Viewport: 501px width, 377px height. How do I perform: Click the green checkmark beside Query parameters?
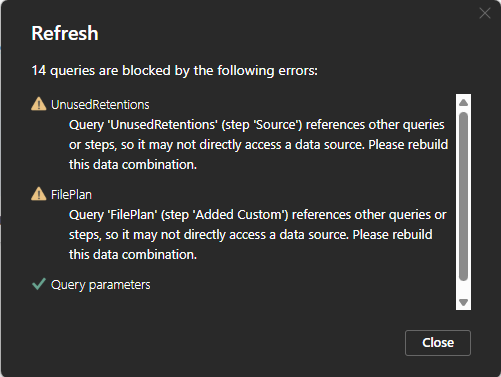click(39, 284)
